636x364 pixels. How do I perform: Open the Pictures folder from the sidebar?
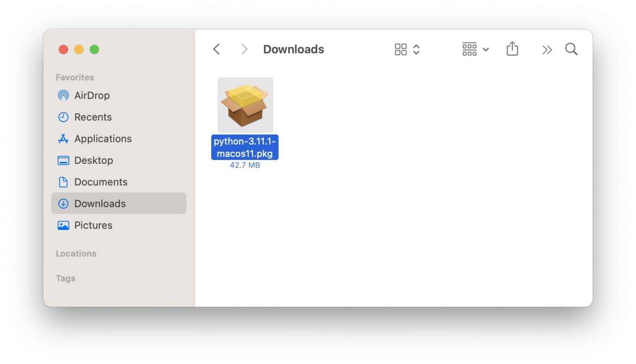93,225
